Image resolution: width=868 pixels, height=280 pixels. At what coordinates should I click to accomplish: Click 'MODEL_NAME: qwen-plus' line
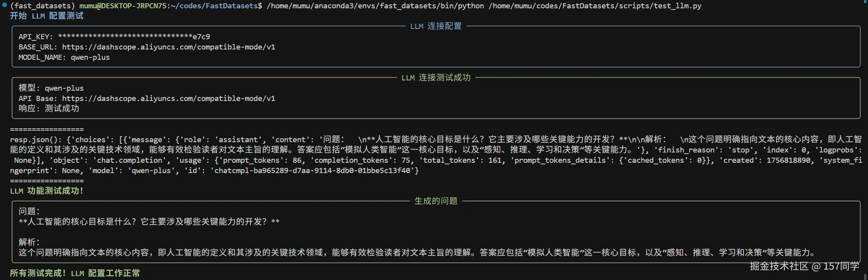point(64,57)
